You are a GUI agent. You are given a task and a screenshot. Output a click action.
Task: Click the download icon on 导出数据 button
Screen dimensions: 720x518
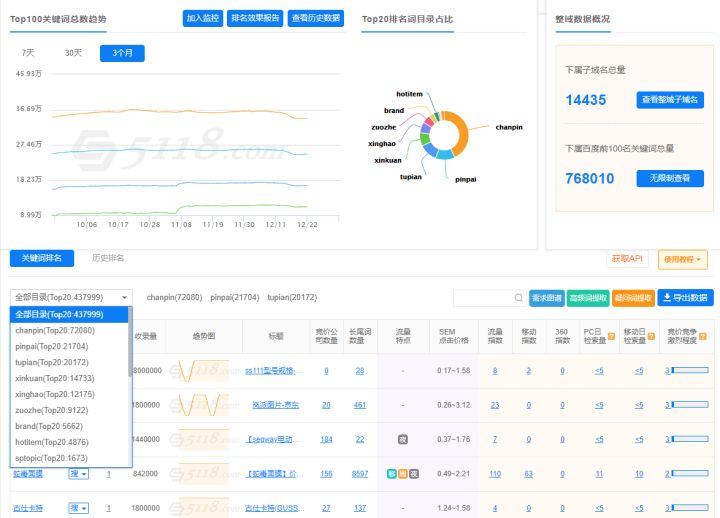pyautogui.click(x=667, y=298)
